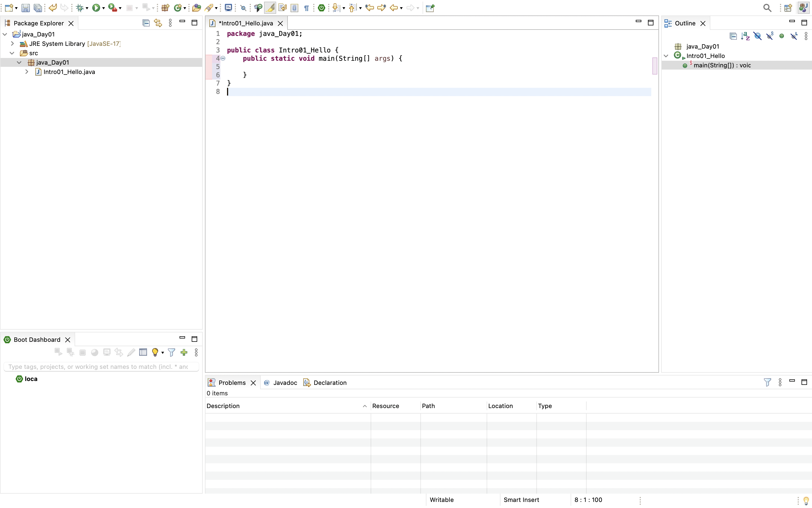Click the Back navigation arrow icon

[394, 8]
